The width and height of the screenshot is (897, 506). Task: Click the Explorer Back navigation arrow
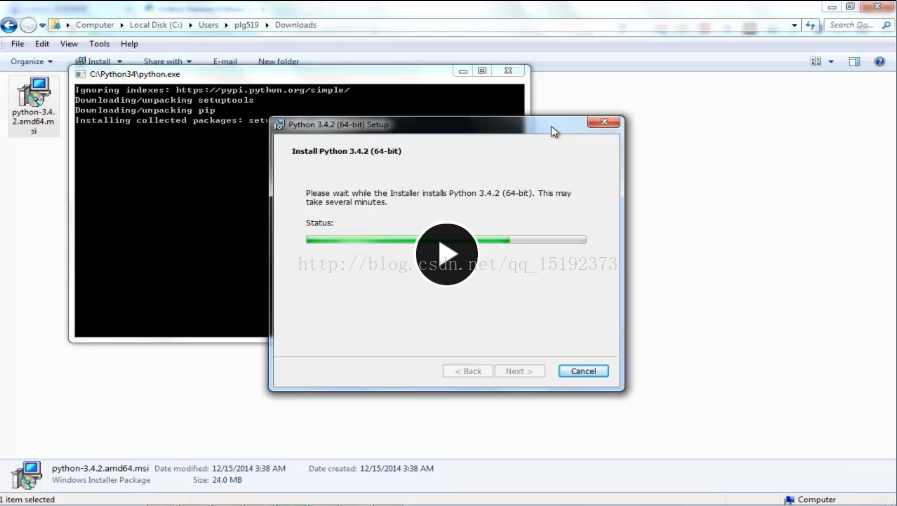coord(9,25)
